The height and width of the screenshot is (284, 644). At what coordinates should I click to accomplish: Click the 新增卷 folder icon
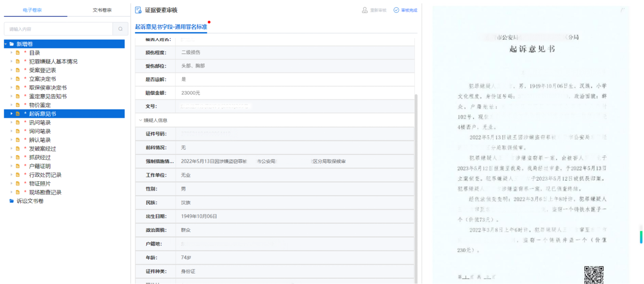coord(12,44)
